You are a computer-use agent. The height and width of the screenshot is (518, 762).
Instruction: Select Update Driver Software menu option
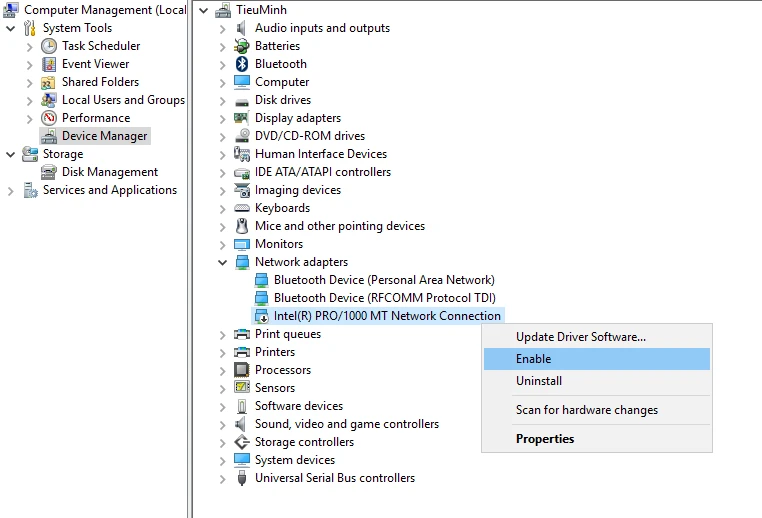pyautogui.click(x=580, y=337)
